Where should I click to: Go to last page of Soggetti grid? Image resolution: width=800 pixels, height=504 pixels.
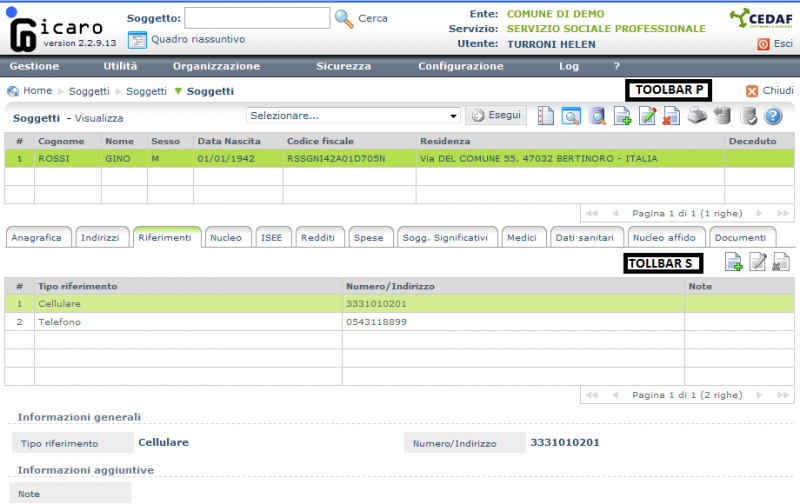point(783,213)
